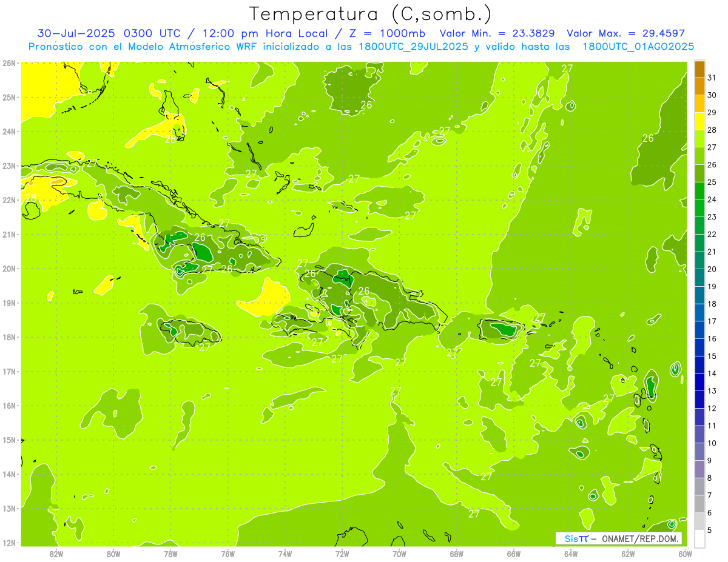Click the title "Temperatura (C,somb.)"
The image size is (728, 562).
(371, 15)
